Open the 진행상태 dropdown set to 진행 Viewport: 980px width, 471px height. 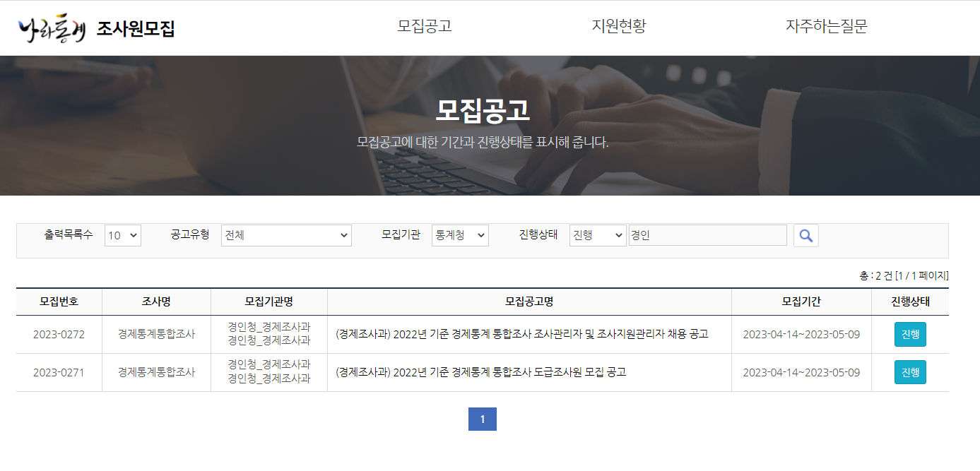tap(598, 235)
